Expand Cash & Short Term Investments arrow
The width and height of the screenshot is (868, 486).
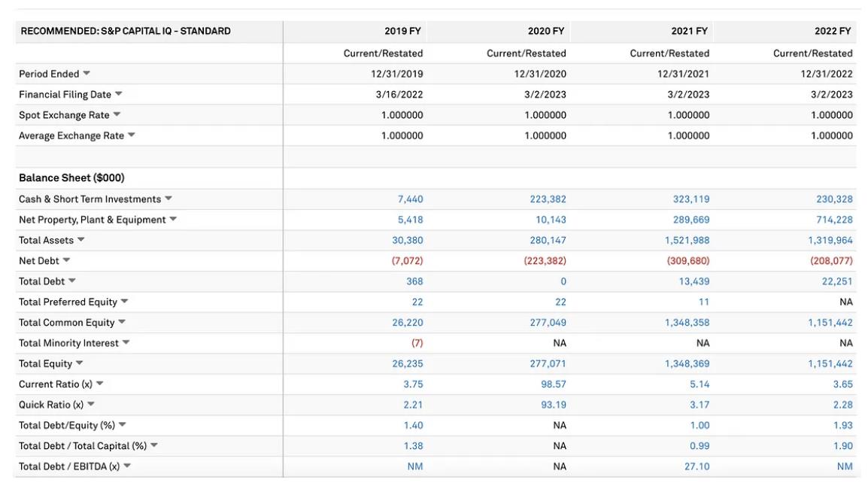tap(168, 199)
